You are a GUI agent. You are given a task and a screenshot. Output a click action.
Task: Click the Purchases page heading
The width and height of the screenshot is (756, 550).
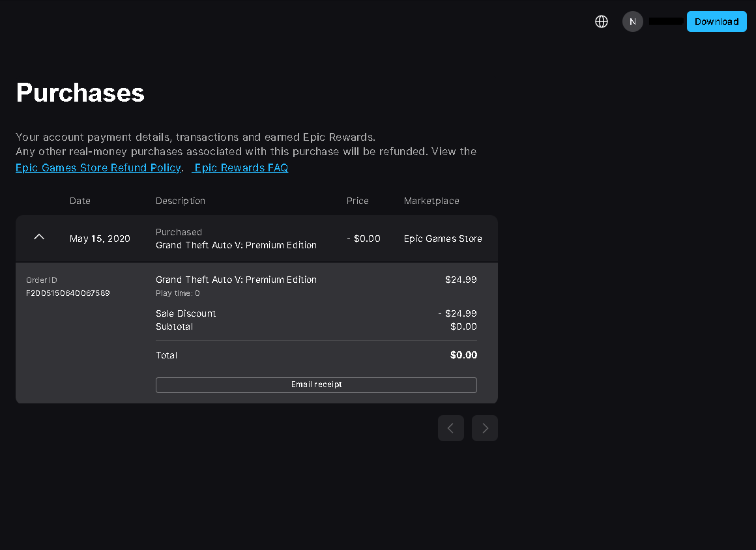pyautogui.click(x=81, y=93)
